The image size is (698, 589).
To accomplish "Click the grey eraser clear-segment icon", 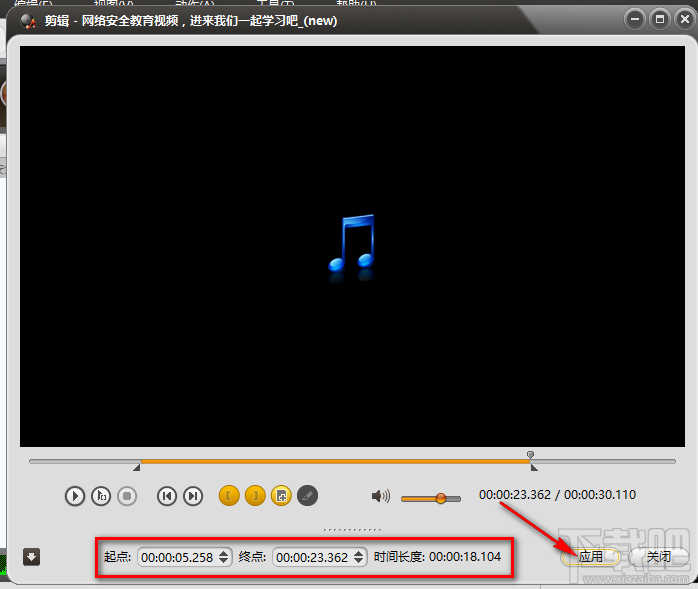I will [308, 496].
